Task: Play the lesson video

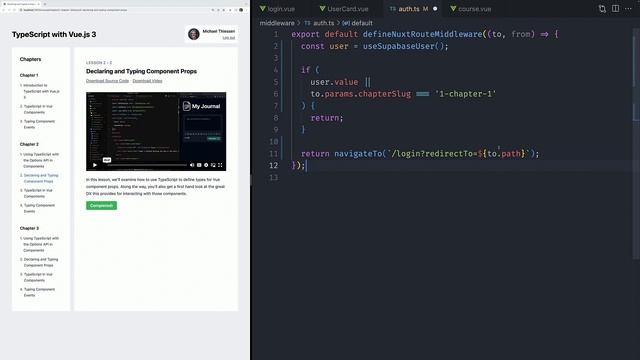Action: (x=95, y=165)
